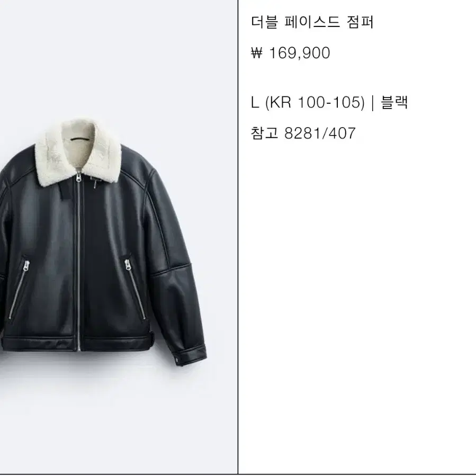Viewport: 476px width, 476px height.
Task: Click the 참고 reference label
Action: click(x=264, y=133)
